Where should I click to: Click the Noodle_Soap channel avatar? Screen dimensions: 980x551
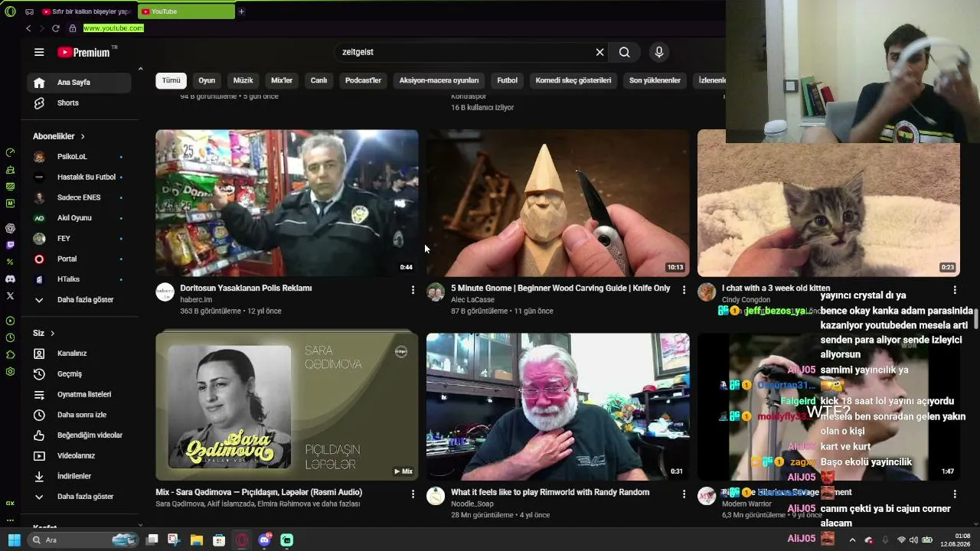(436, 496)
